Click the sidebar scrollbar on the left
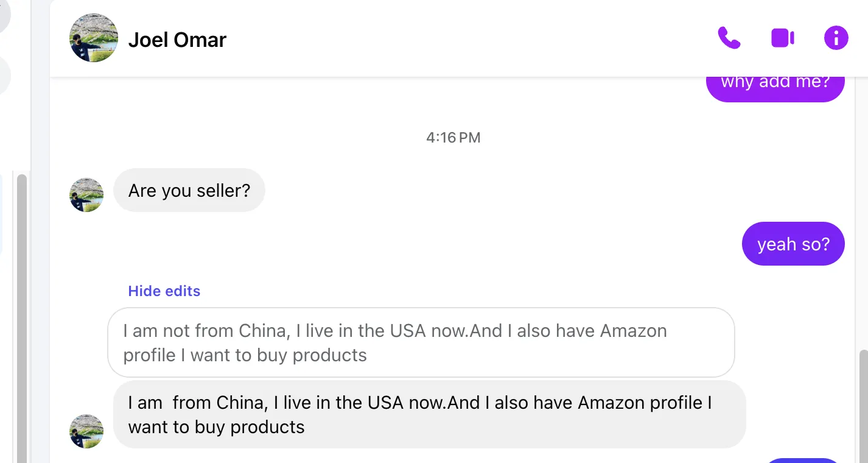This screenshot has height=463, width=868. 22,317
